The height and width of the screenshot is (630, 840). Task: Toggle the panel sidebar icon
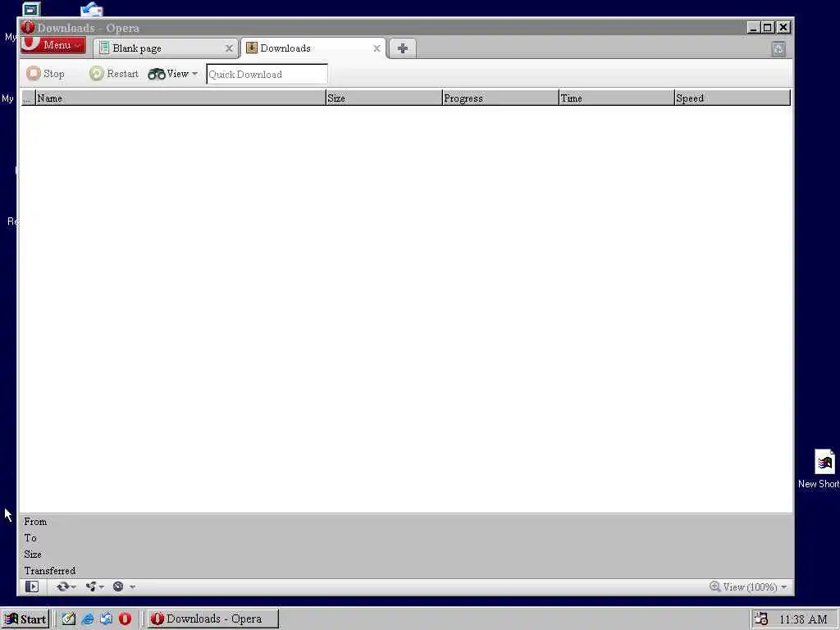click(x=32, y=587)
